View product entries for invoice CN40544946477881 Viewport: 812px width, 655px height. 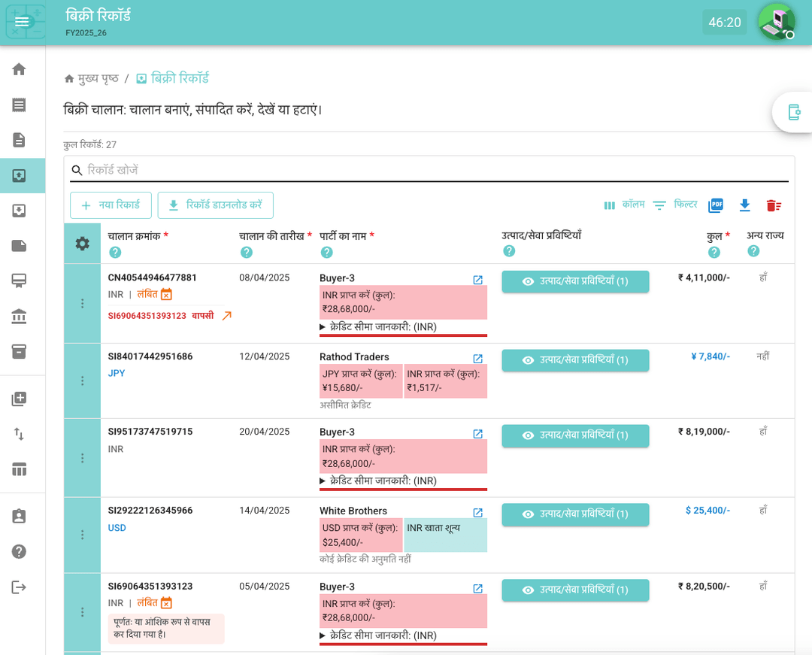(575, 281)
